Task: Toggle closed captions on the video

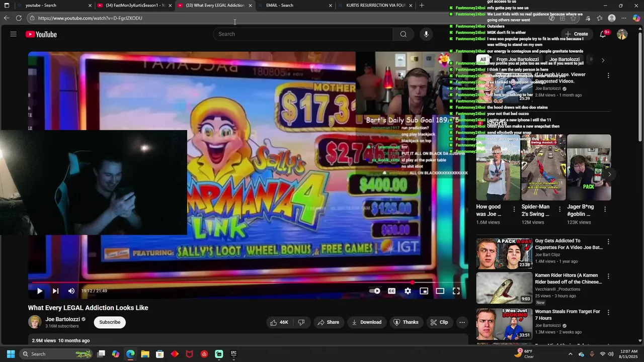Action: [x=392, y=291]
